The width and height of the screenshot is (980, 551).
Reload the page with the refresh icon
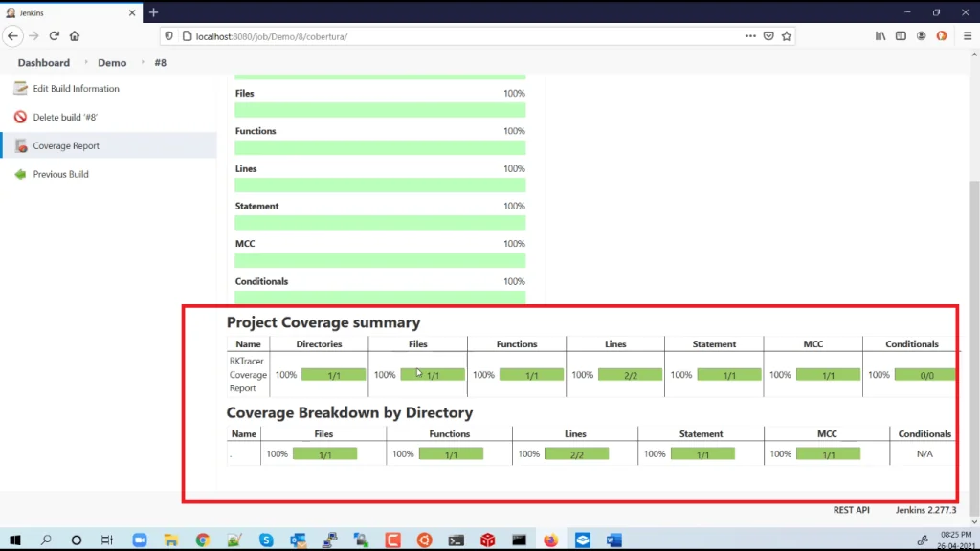55,36
